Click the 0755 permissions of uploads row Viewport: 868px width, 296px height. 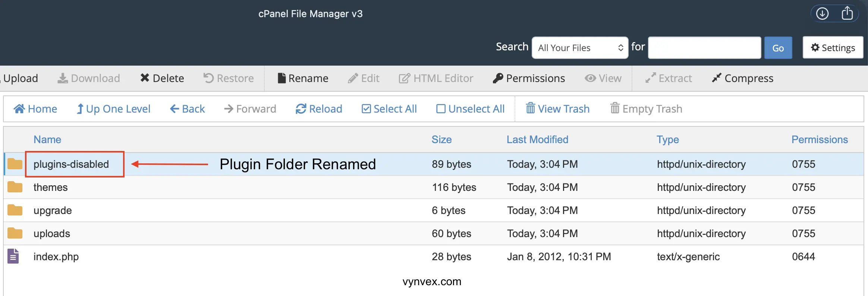click(x=804, y=233)
